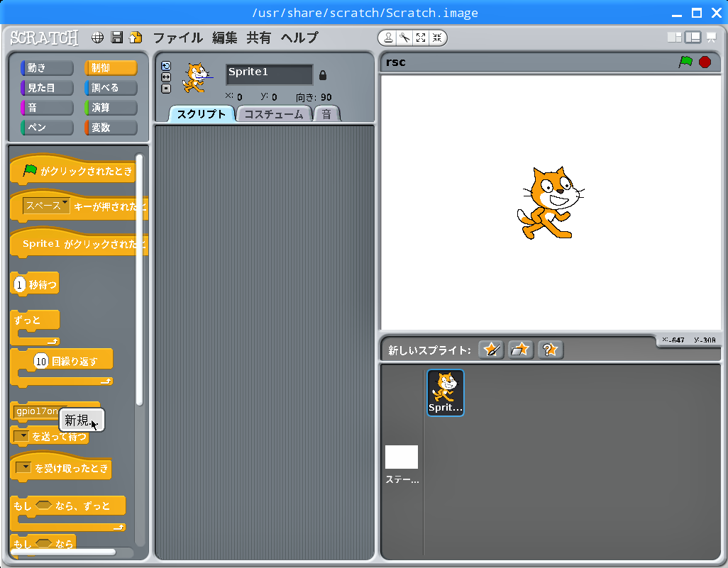
Task: Switch to the 音 tab
Action: click(326, 114)
